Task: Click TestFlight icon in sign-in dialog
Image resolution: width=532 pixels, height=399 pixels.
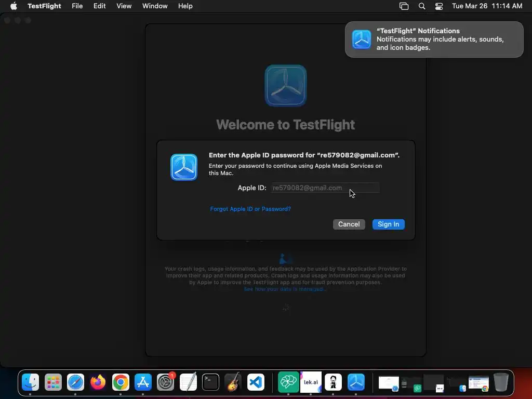Action: click(184, 167)
